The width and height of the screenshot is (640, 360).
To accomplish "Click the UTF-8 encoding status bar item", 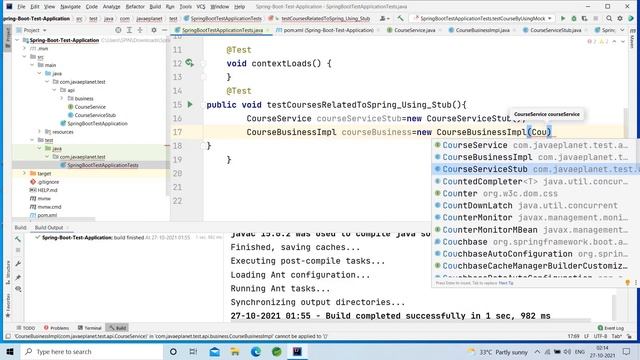I will tap(600, 336).
